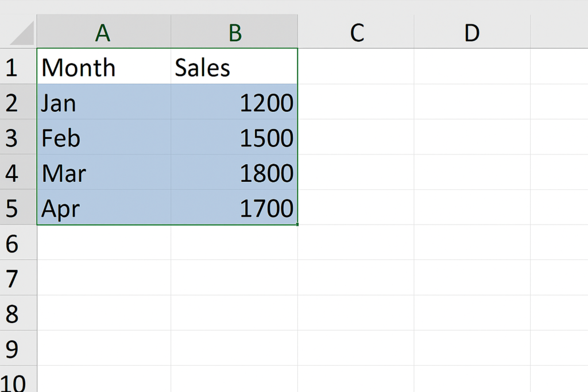Select the cell containing 1200
Screen dimensions: 588x392
click(234, 102)
